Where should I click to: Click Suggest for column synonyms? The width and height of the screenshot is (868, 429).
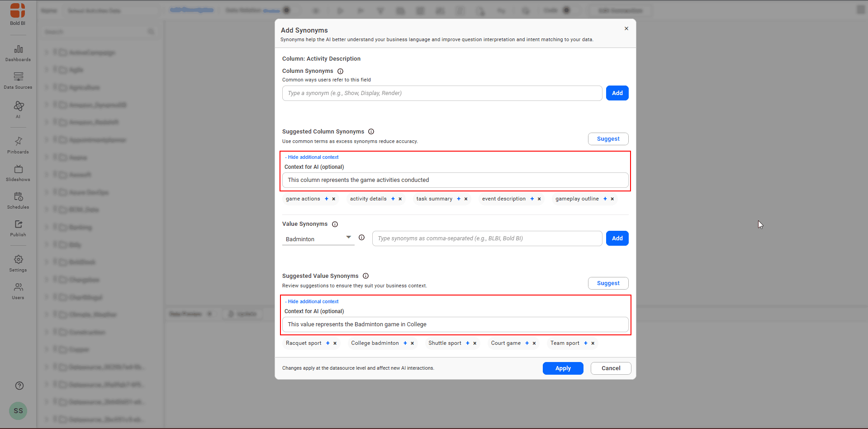(x=608, y=139)
